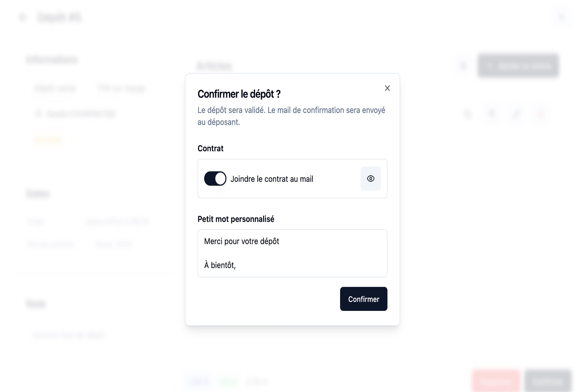Click the Joindre le contrat au mail label
Image resolution: width=585 pixels, height=392 pixels.
click(272, 179)
